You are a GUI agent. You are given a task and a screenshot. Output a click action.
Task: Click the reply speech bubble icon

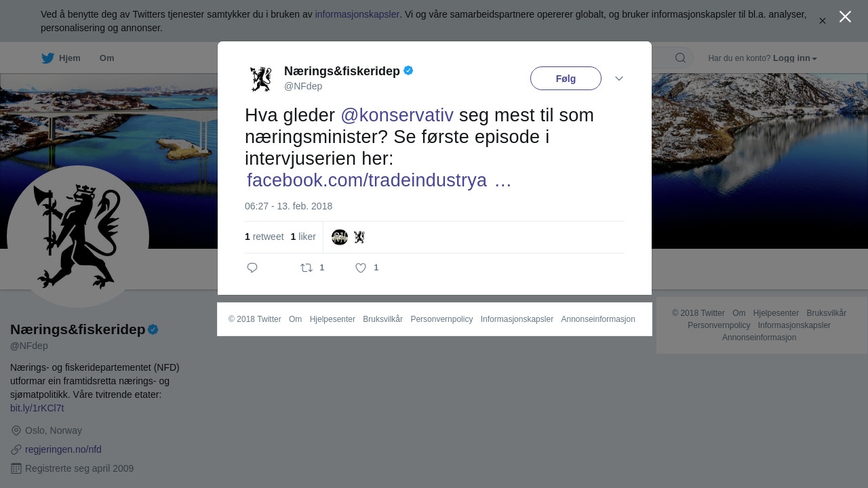[x=252, y=268]
